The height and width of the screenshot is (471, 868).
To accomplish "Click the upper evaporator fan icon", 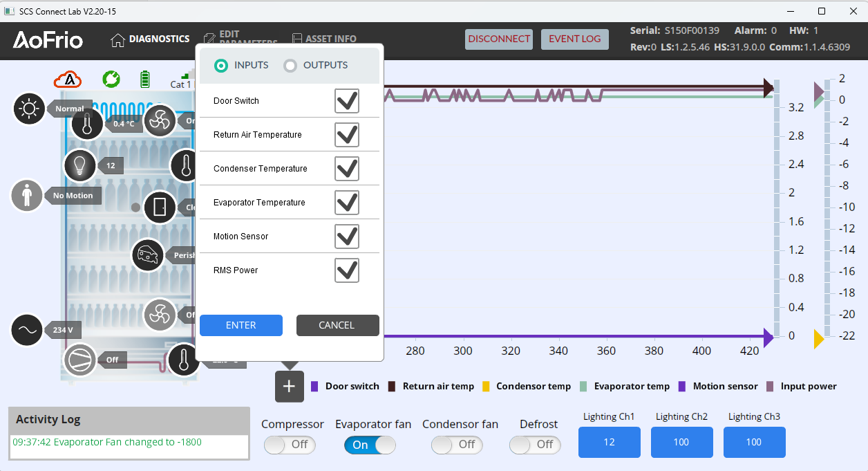I will click(x=159, y=120).
